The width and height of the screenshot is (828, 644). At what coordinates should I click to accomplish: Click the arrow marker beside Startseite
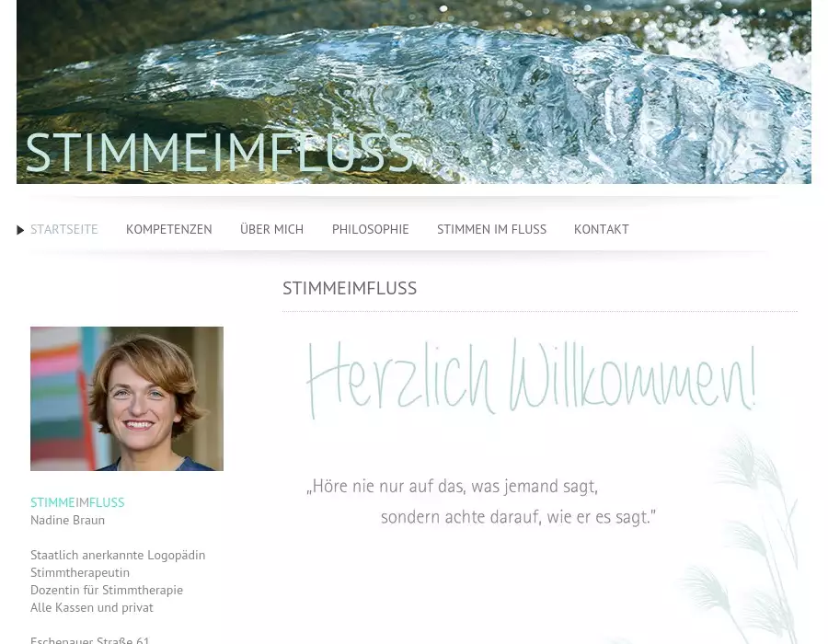[20, 230]
